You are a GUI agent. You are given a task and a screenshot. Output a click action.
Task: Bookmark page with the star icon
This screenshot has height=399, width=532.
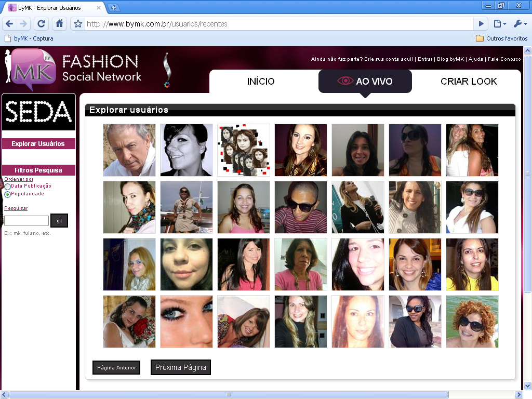(x=78, y=24)
